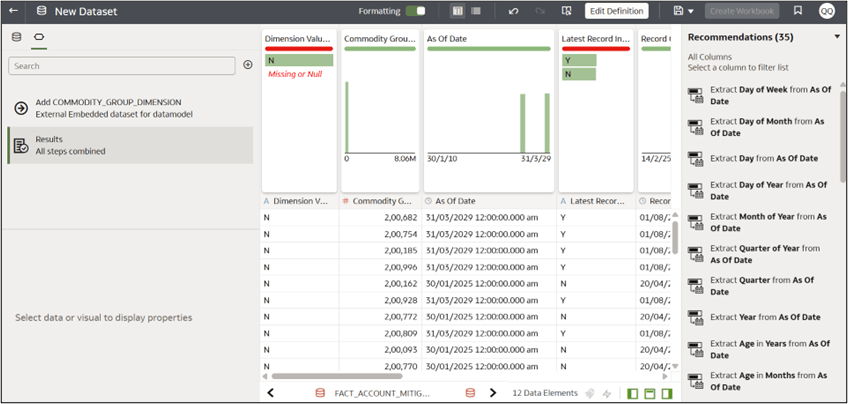Viewport: 848px width, 404px height.
Task: Click the Results checklist icon
Action: click(x=21, y=146)
